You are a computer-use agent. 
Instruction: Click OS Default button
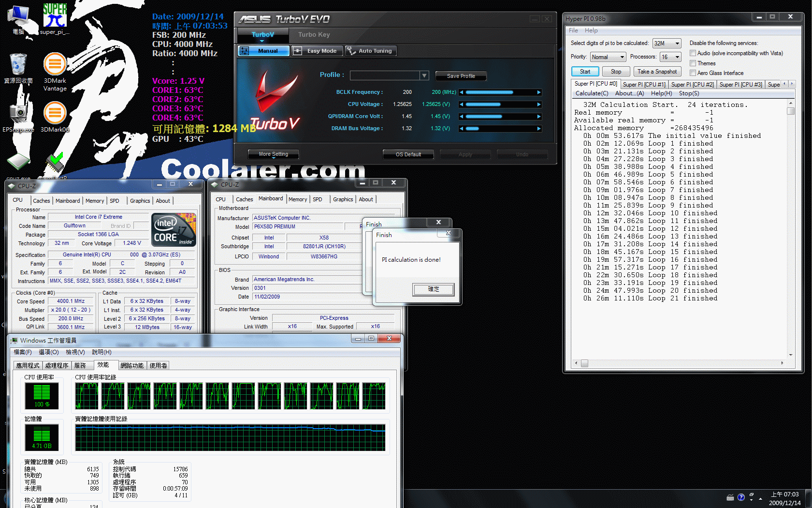pos(408,155)
